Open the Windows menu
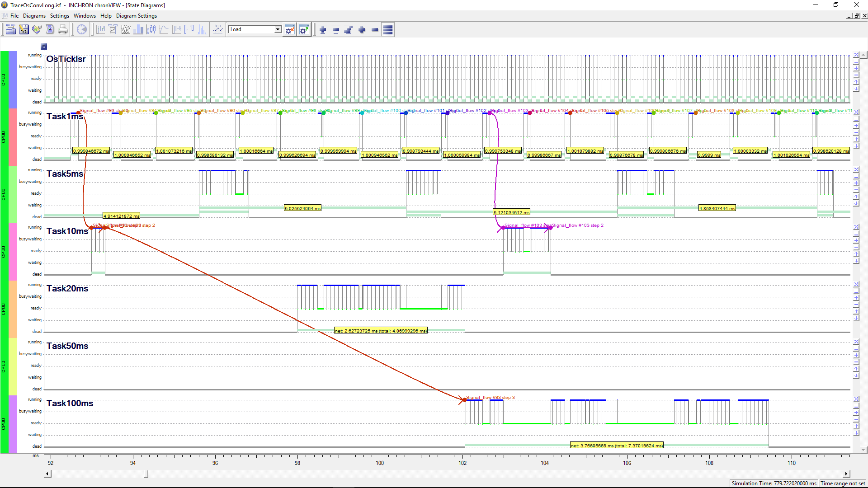Image resolution: width=868 pixels, height=488 pixels. click(85, 16)
